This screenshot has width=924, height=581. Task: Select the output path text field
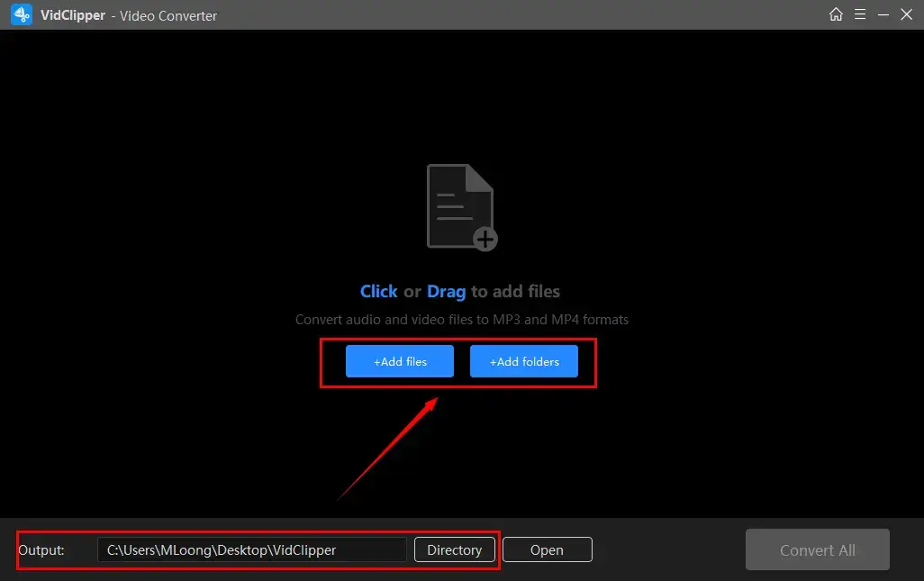252,549
